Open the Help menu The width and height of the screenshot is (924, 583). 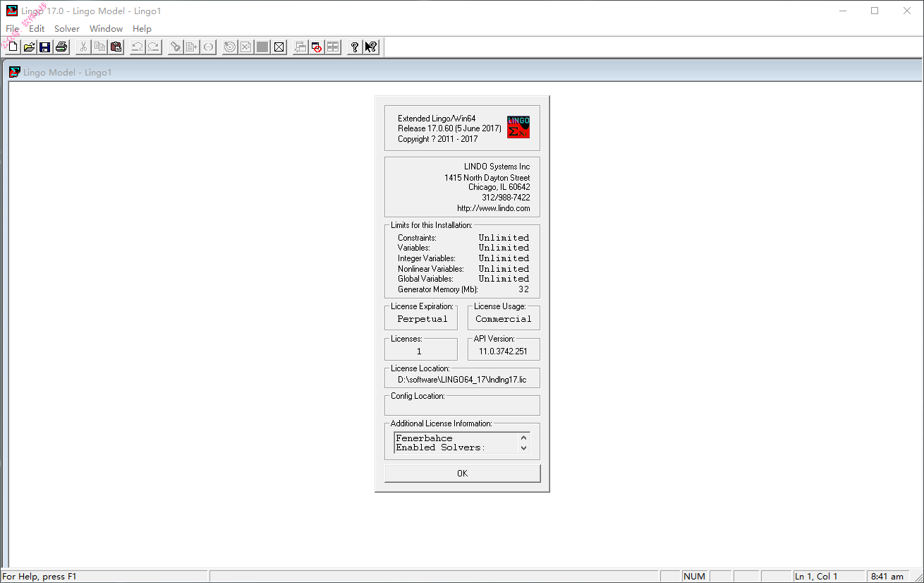click(142, 29)
